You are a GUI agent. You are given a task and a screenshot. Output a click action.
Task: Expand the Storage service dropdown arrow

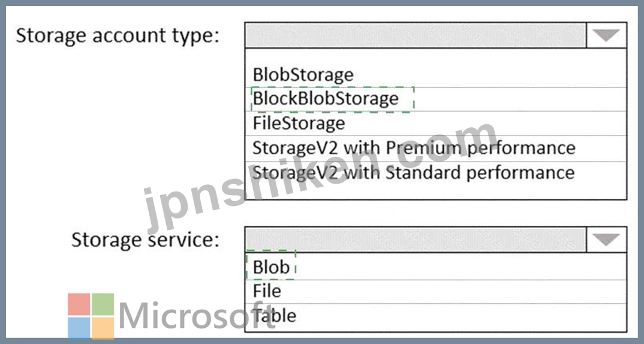607,239
